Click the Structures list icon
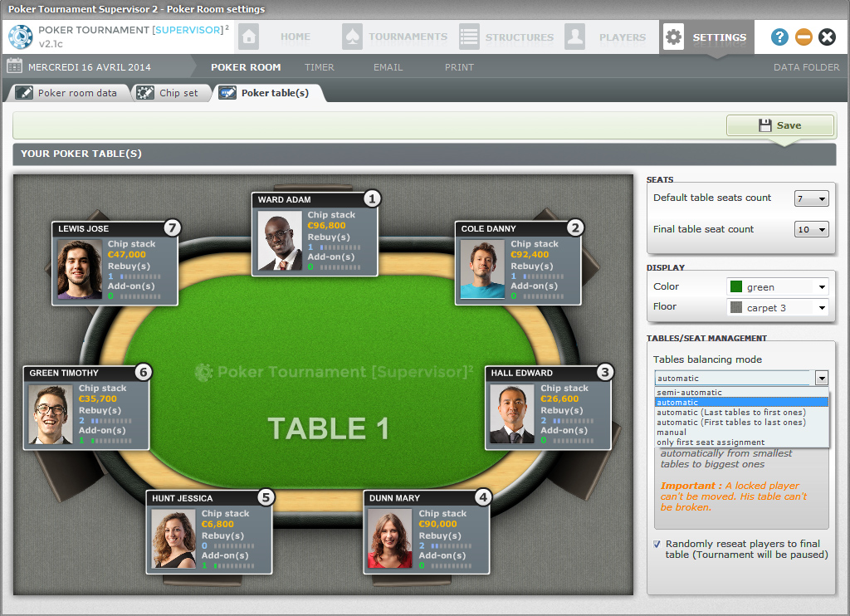850x616 pixels. click(469, 37)
